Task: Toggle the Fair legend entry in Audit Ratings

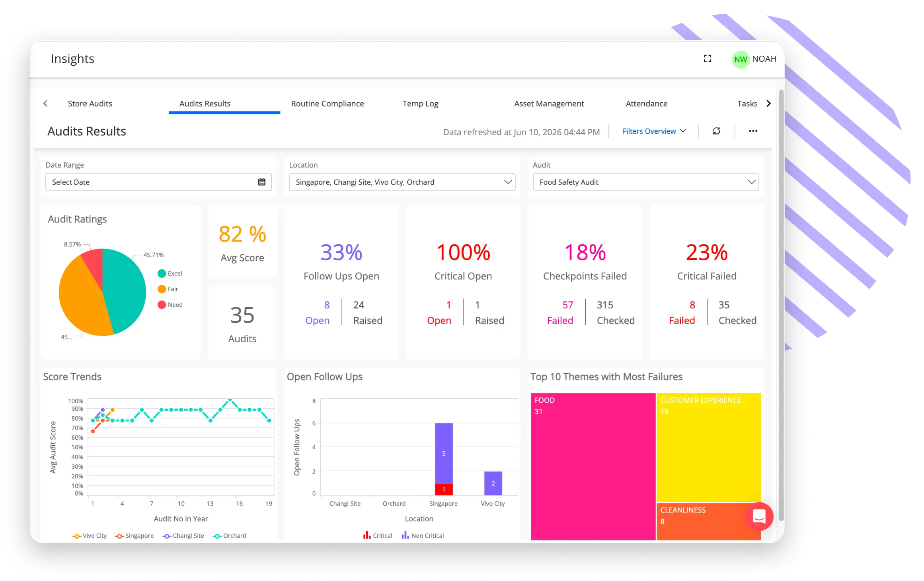Action: click(168, 289)
